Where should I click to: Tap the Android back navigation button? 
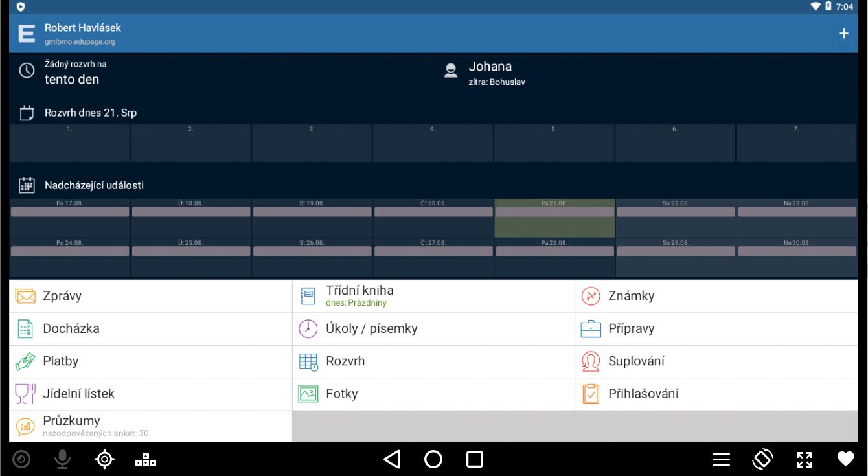click(391, 459)
